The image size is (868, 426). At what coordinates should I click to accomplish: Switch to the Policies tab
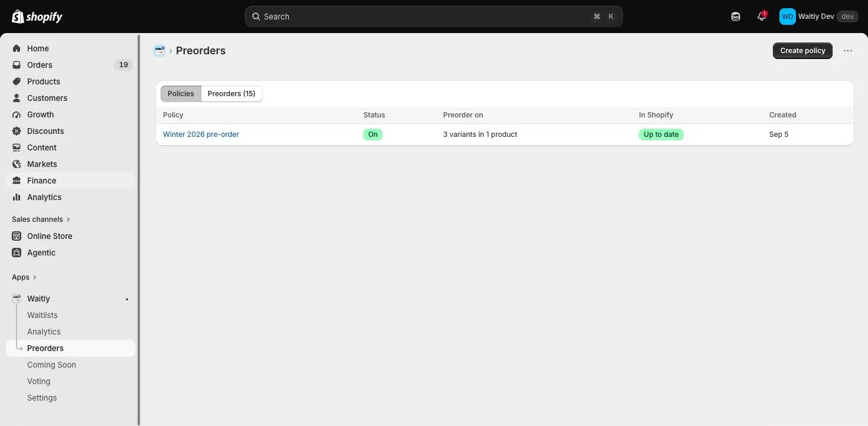(181, 94)
